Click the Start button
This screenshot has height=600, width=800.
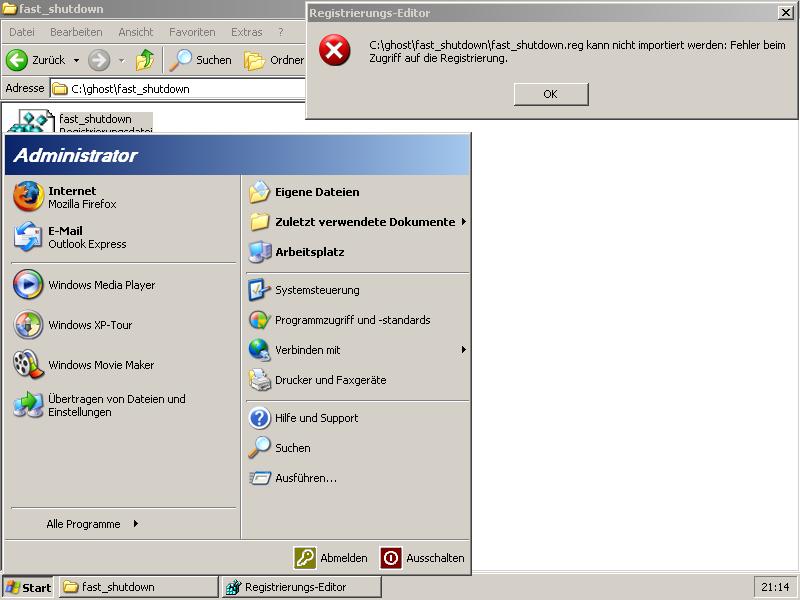[x=29, y=587]
